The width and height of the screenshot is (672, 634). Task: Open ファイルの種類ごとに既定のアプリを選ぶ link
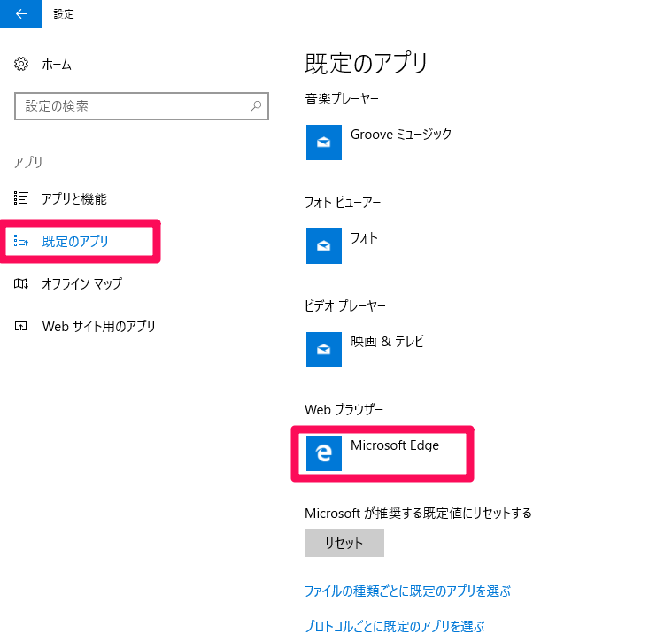click(x=407, y=591)
